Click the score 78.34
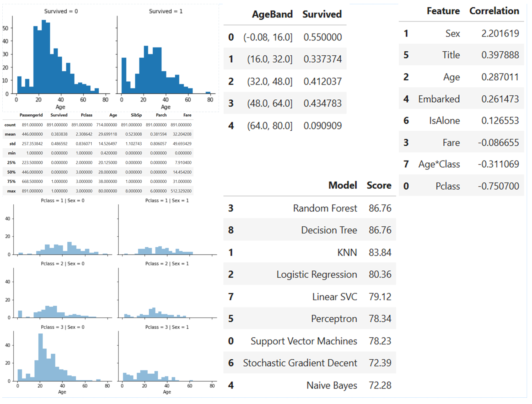 coord(380,318)
